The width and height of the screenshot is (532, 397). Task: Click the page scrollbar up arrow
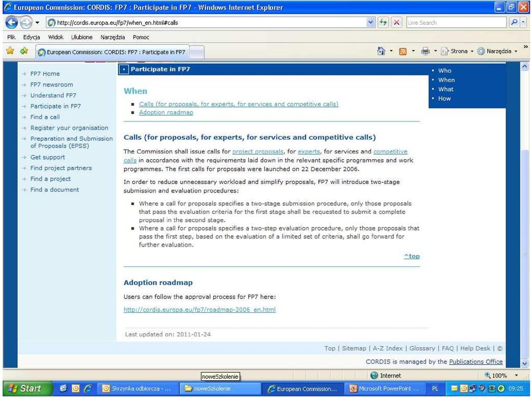pyautogui.click(x=525, y=67)
